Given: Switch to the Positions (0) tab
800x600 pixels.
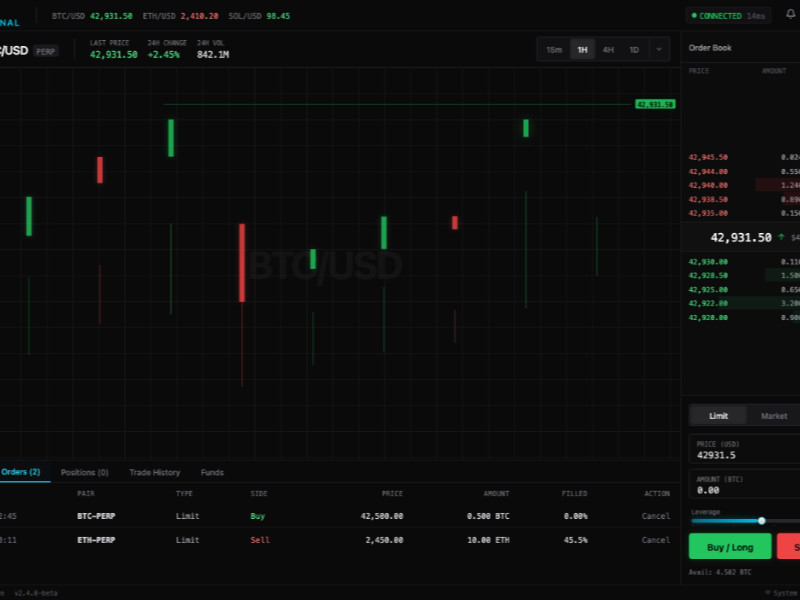Looking at the screenshot, I should [x=84, y=472].
